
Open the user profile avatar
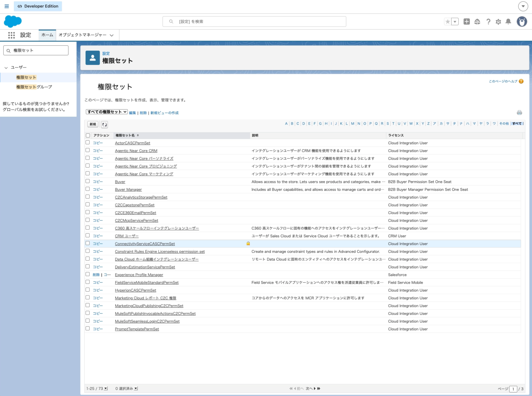click(522, 21)
